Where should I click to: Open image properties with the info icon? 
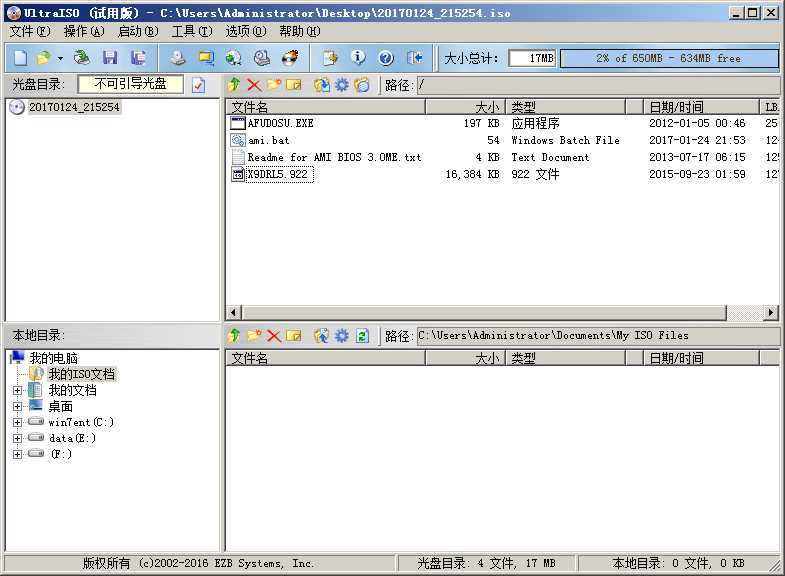click(x=357, y=58)
